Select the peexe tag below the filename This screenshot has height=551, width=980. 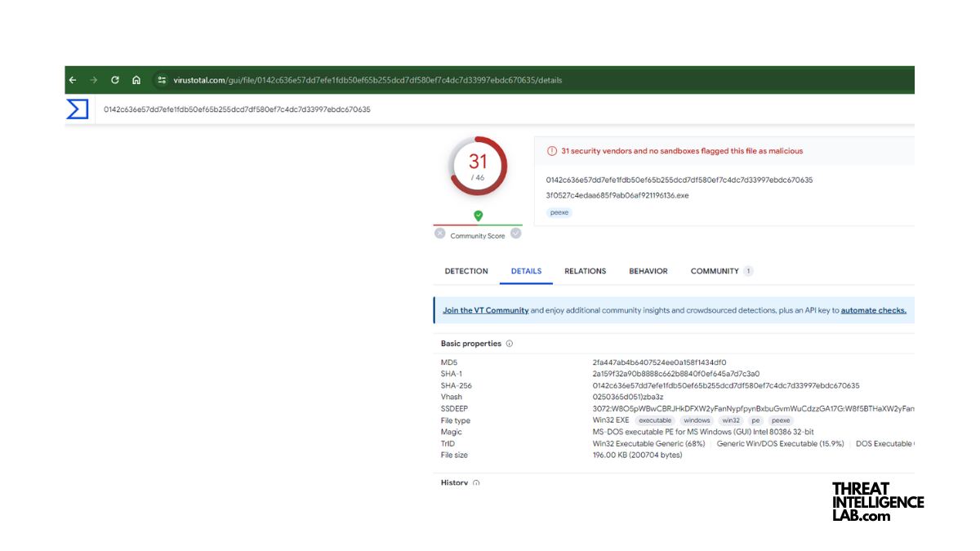tap(559, 212)
